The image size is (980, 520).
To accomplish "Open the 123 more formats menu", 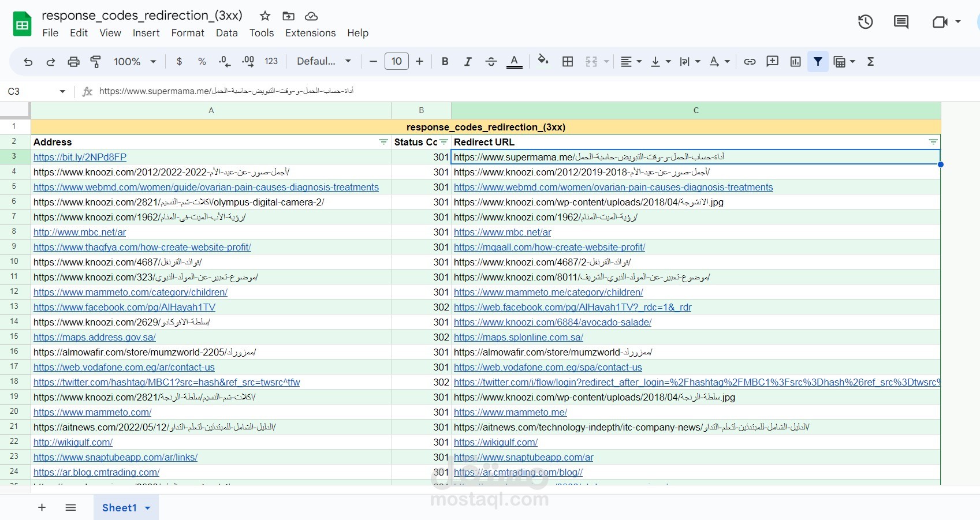I will coord(271,62).
